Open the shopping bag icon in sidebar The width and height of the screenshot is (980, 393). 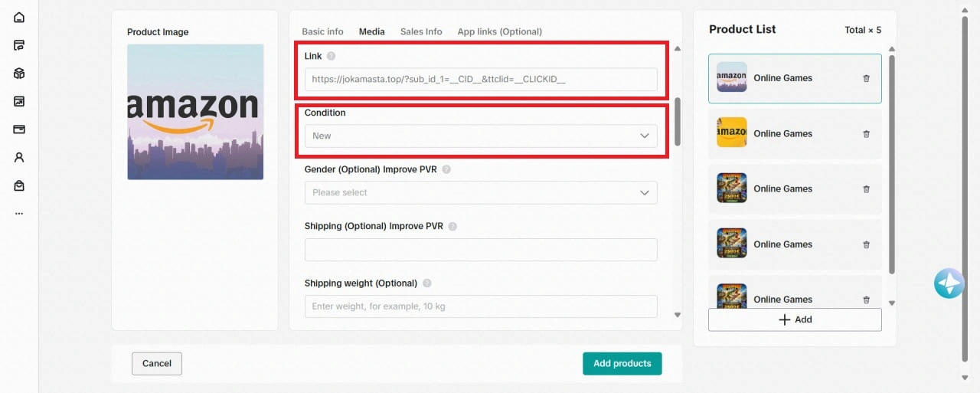(19, 185)
